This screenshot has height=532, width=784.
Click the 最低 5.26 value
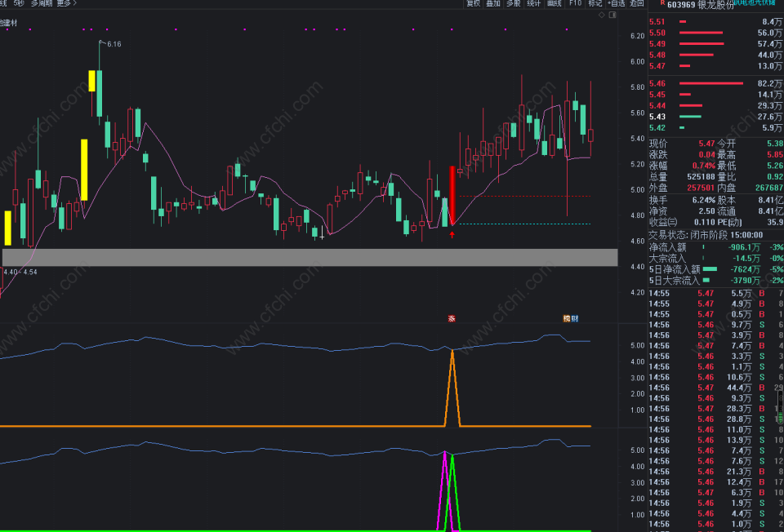pos(775,166)
